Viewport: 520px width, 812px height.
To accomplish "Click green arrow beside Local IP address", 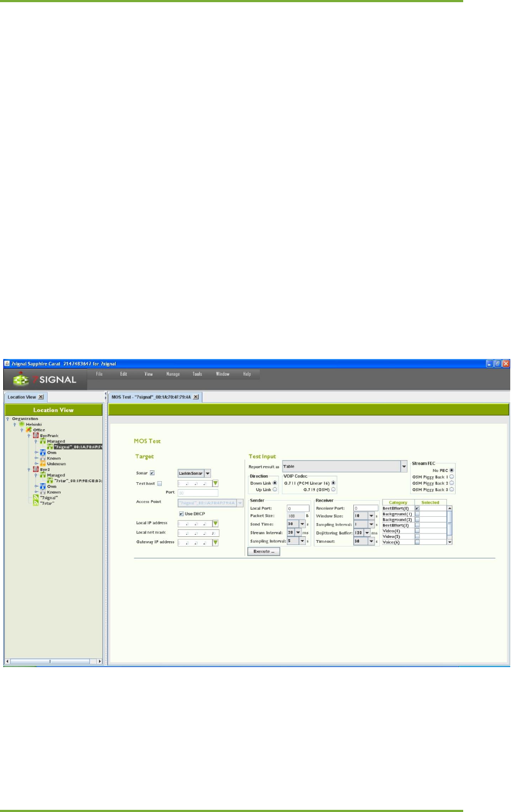I will point(215,523).
